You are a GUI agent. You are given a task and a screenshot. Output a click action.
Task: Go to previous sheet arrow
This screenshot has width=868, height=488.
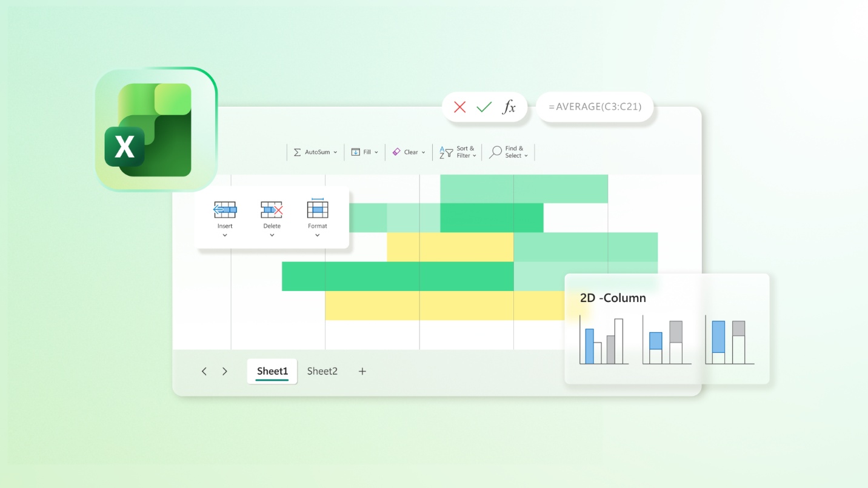point(204,372)
